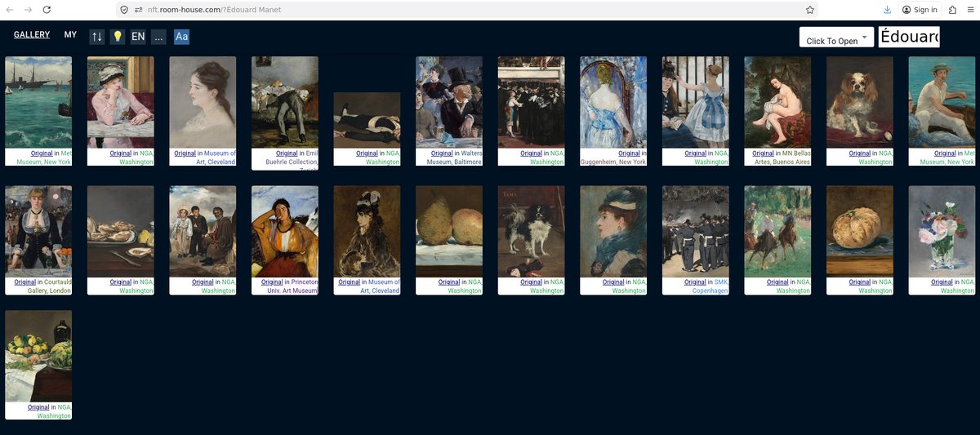The image size is (980, 435).
Task: Open the woman before mirror thumbnail
Action: tap(613, 102)
